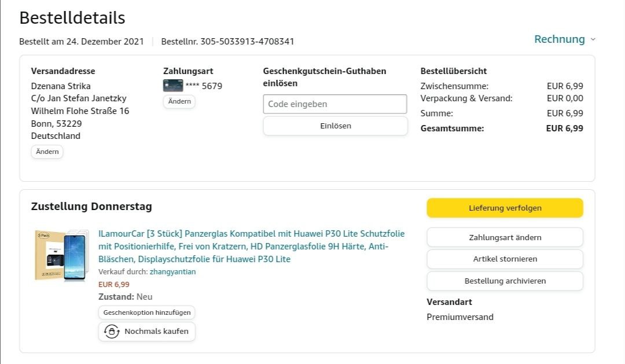Viewport: 625px width, 364px height.
Task: Click the credit card icon ending 5679
Action: click(173, 86)
